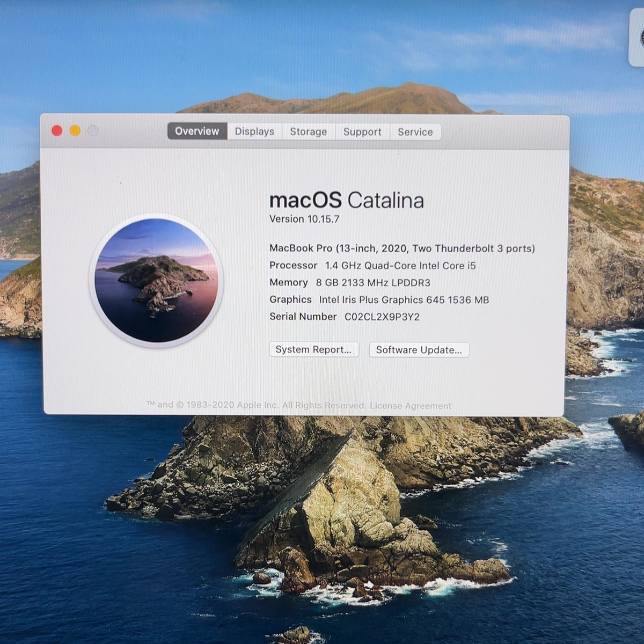Open the License Agreement link

coord(411,406)
